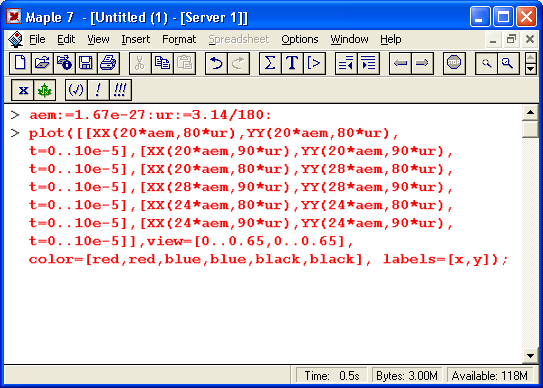Go forward with right arrow icon
Screen dimensions: 543x388
422,63
